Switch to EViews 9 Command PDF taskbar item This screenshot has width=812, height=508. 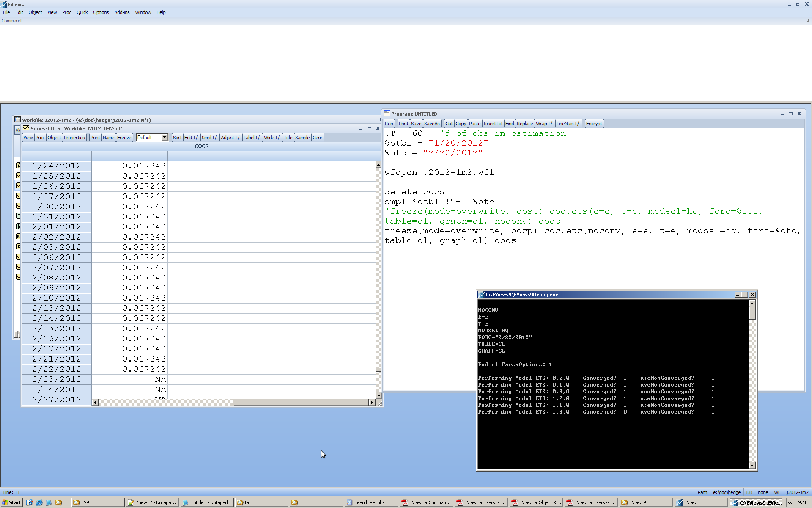(427, 502)
